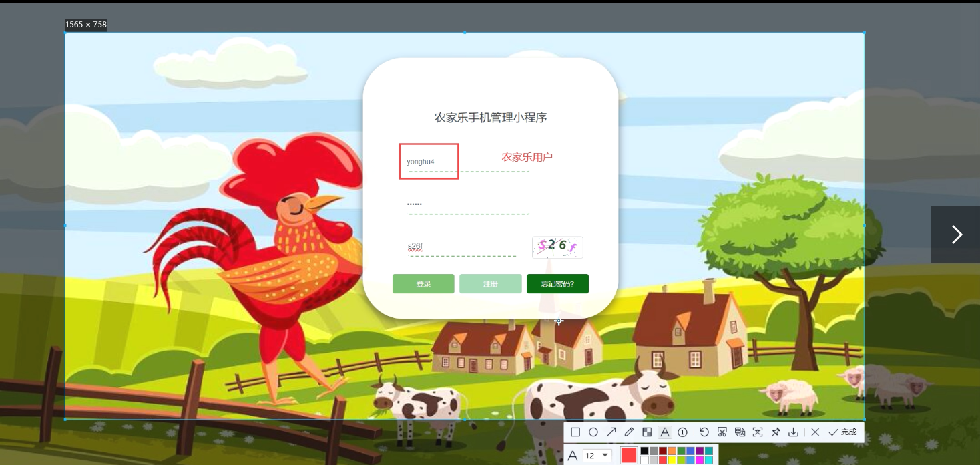Pick the cyan color swatch
The width and height of the screenshot is (980, 465).
[x=709, y=460]
